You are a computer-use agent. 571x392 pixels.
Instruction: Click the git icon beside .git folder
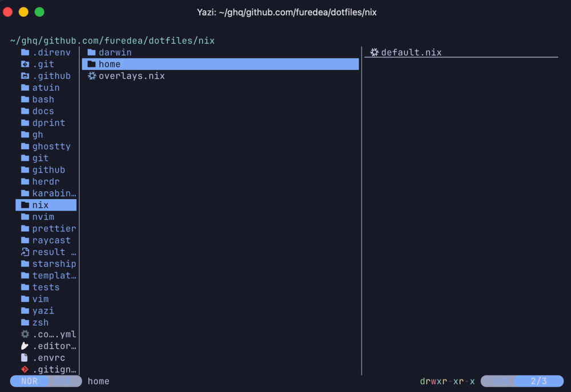click(x=25, y=64)
